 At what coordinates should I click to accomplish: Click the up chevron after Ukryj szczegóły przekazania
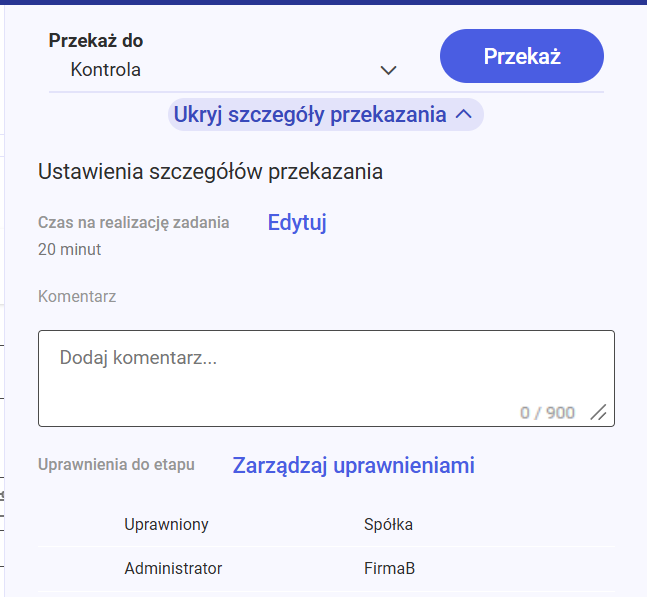(463, 115)
